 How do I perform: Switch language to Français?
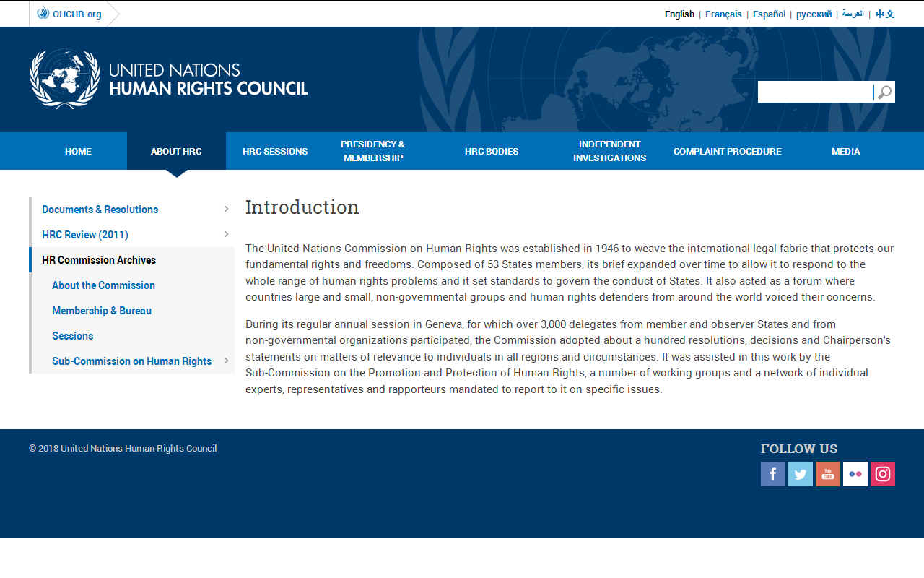click(x=723, y=14)
